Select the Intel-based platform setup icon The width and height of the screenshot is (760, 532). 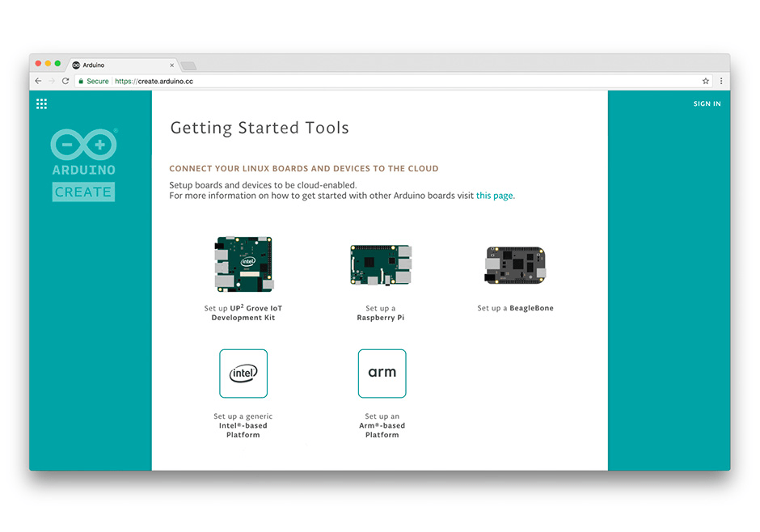[243, 374]
